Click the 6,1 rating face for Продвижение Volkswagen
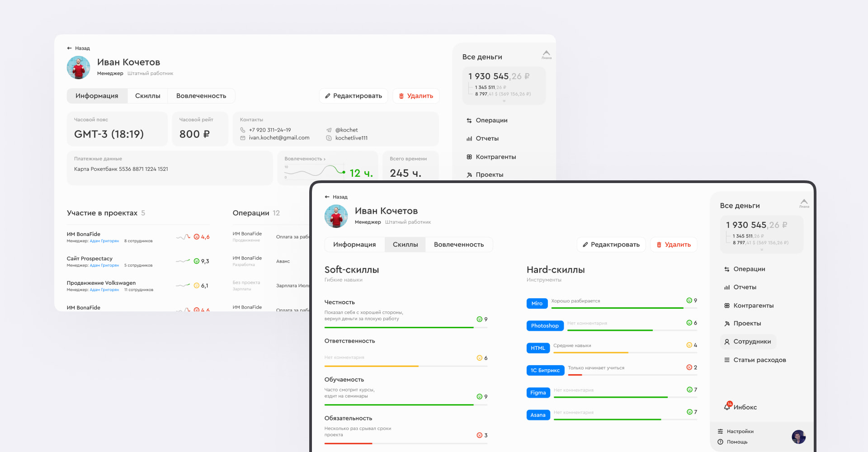 (x=197, y=286)
